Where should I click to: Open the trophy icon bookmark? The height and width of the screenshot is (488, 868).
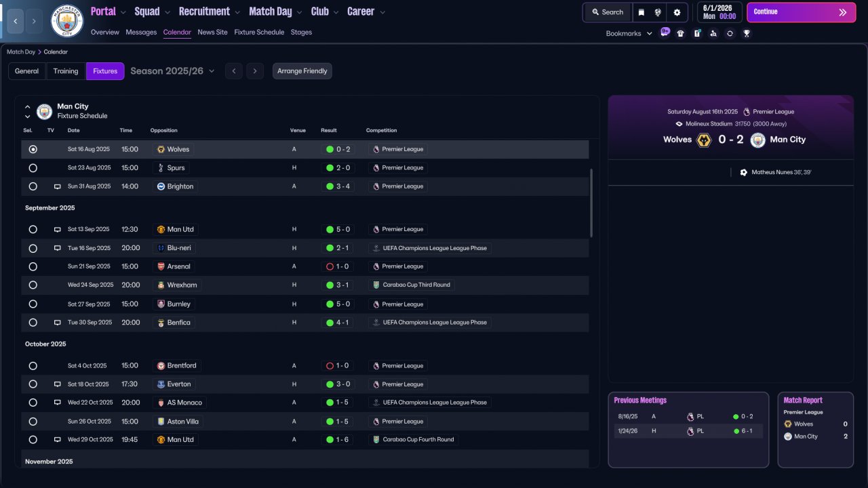(747, 33)
